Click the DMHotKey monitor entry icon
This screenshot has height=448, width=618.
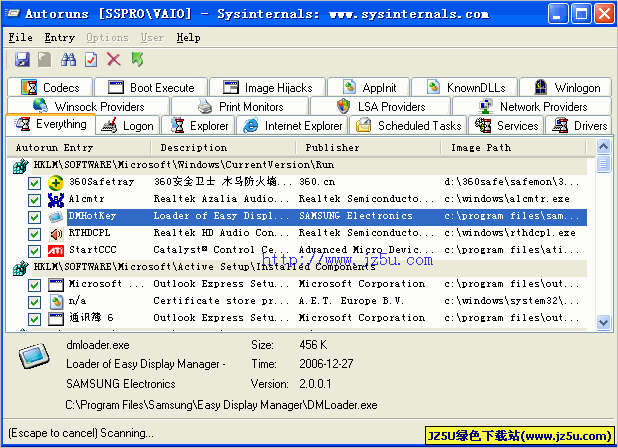(56, 217)
